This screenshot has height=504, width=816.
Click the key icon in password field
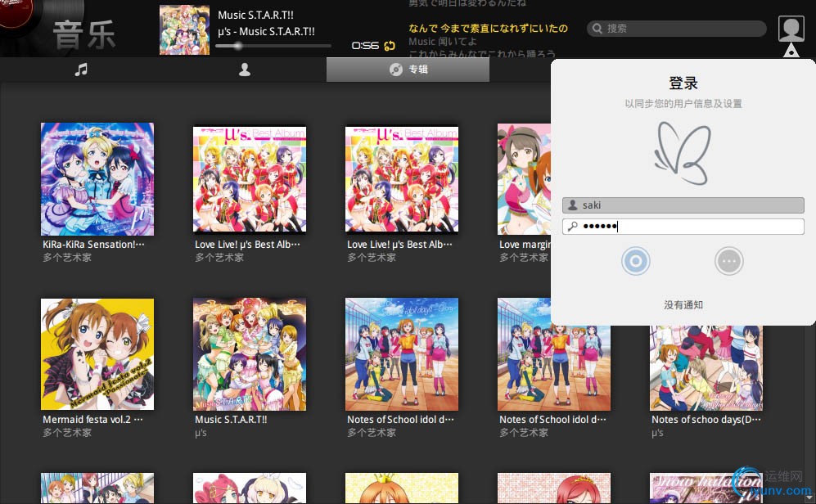(x=572, y=227)
